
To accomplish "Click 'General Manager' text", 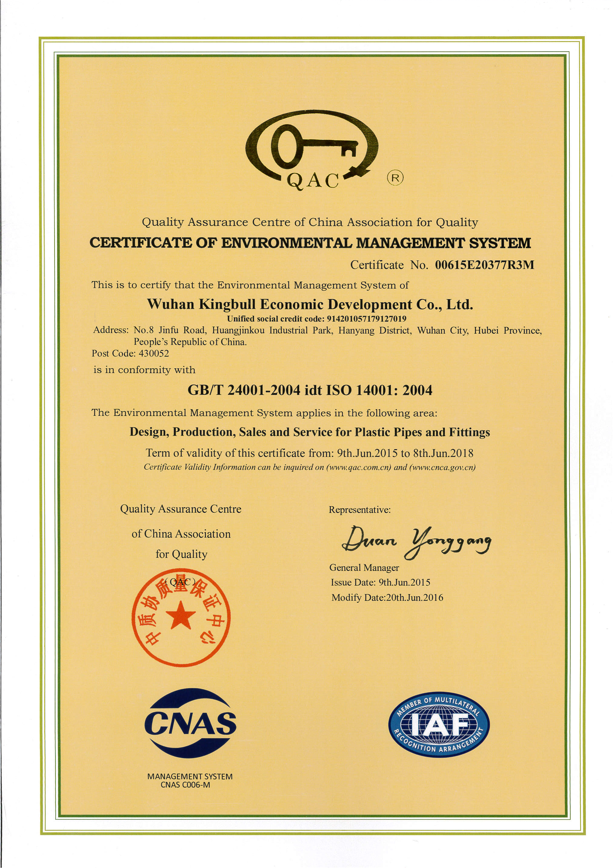I will tap(364, 567).
